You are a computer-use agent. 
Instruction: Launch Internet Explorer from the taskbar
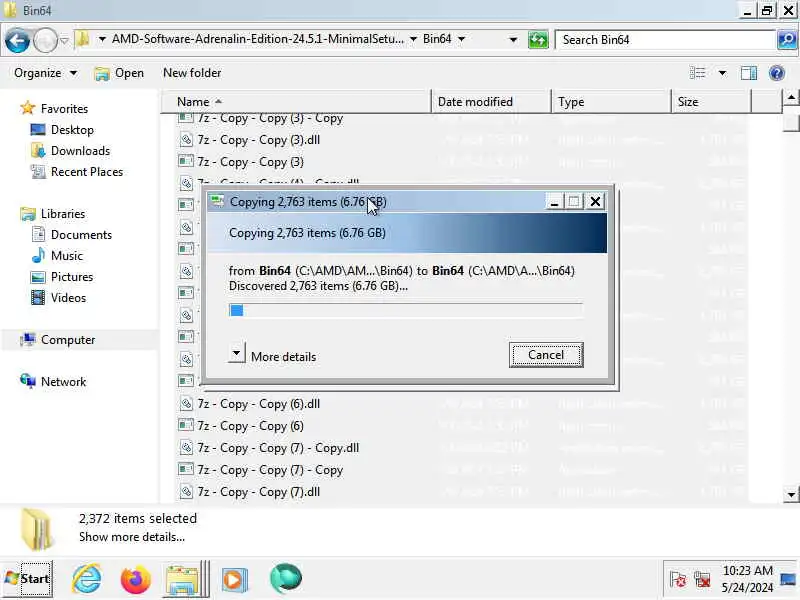tap(86, 579)
